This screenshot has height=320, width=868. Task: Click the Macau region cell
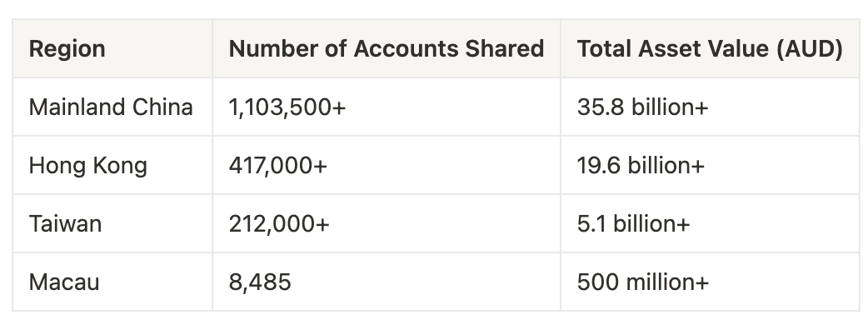click(112, 282)
